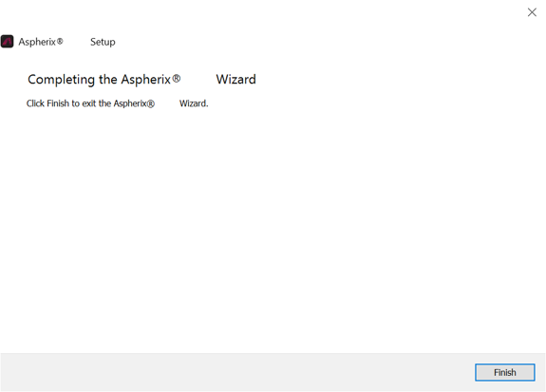Select the word exit in instruction text

(x=89, y=103)
